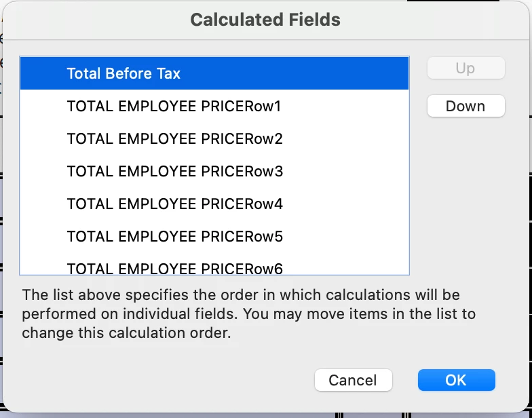This screenshot has width=532, height=418.
Task: Click empty row space right of PRICERow5
Action: pyautogui.click(x=346, y=237)
